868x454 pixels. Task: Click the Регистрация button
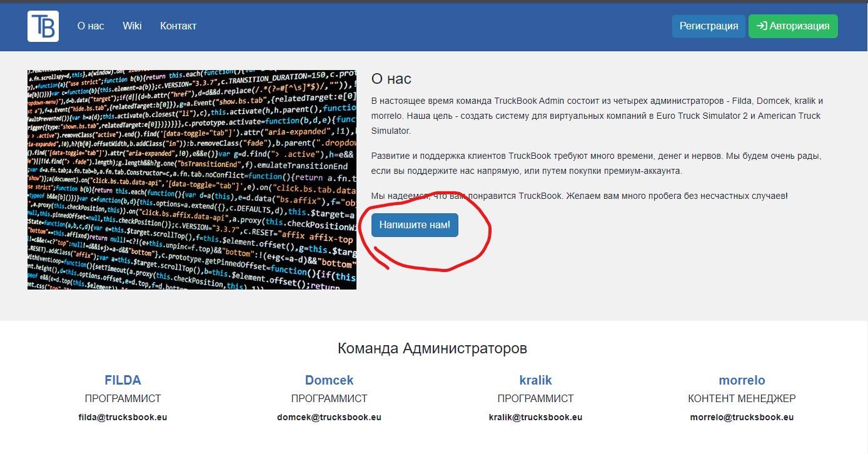point(709,26)
